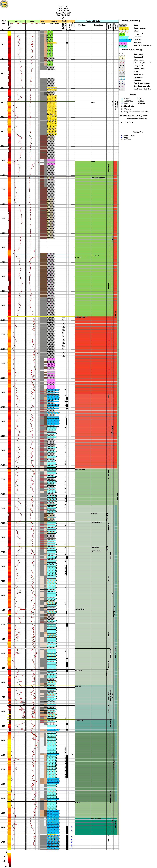
Task: Select the green Marly, marl primary legend icon
Action: [x=122, y=34]
